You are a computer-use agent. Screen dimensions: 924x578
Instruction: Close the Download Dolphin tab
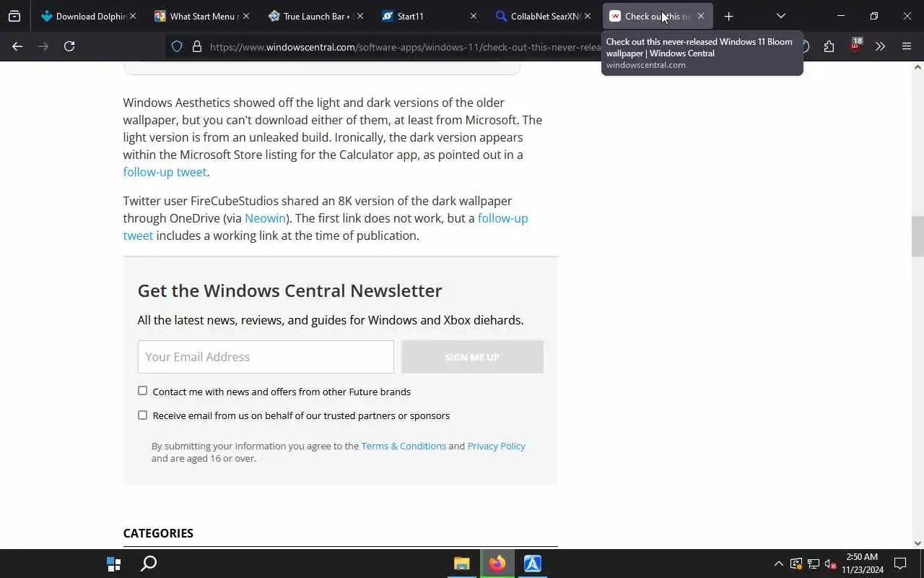[132, 16]
